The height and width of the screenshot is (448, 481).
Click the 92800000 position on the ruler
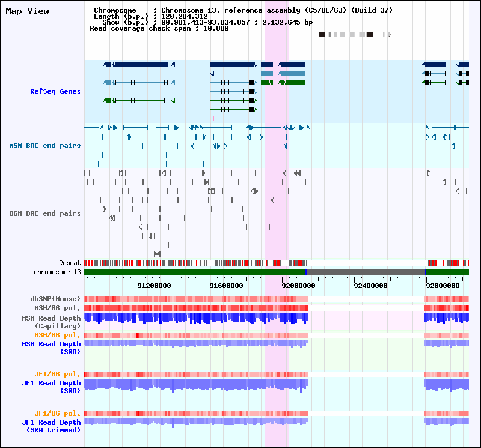(x=443, y=286)
